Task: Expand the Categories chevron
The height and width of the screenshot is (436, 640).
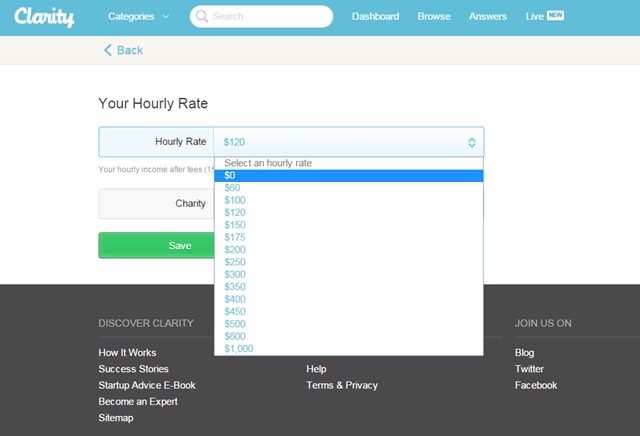Action: tap(166, 17)
